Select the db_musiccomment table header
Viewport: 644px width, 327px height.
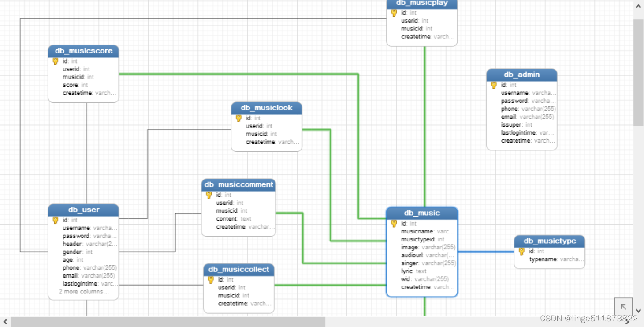238,185
